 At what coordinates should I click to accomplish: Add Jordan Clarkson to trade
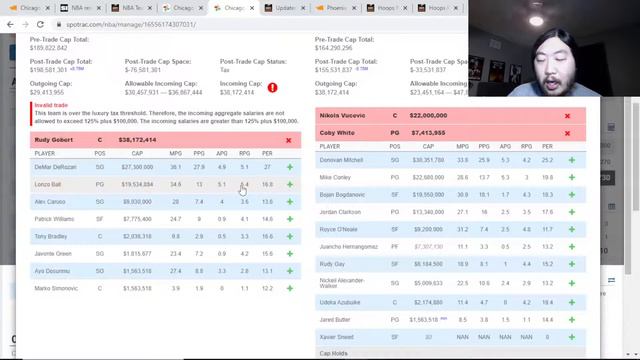[x=572, y=212]
